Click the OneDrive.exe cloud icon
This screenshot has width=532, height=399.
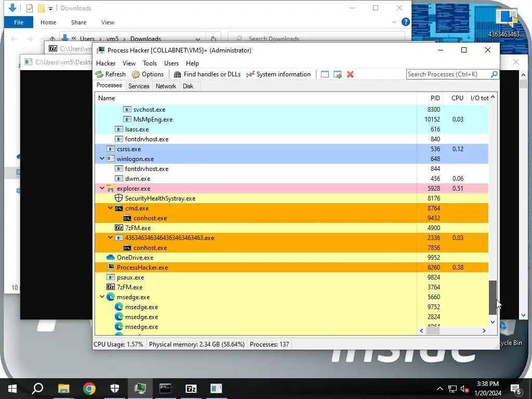tap(111, 258)
